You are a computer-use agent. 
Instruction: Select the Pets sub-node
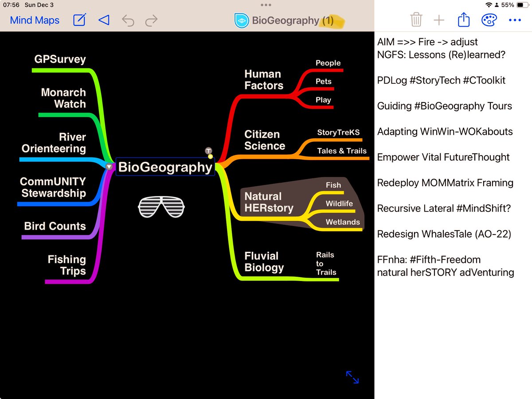tap(324, 81)
